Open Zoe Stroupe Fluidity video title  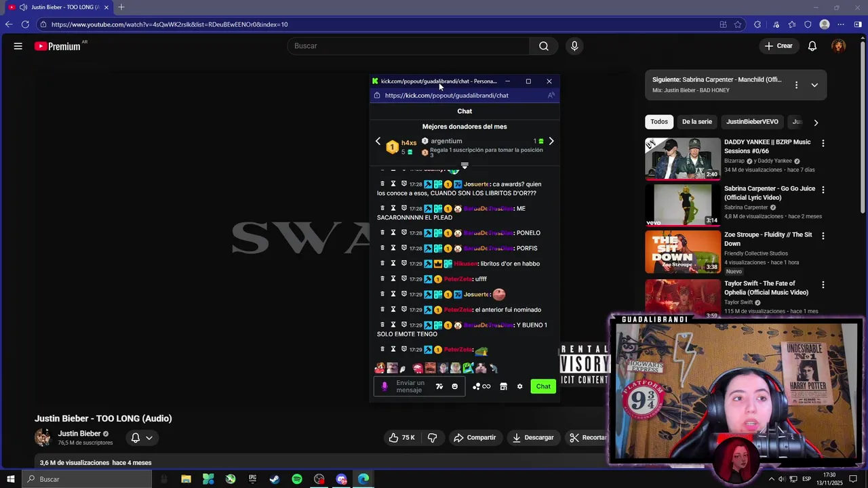[768, 239]
